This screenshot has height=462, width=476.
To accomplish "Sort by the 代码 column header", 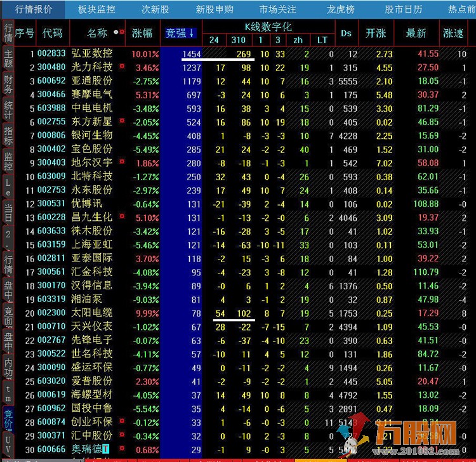I will coord(53,33).
